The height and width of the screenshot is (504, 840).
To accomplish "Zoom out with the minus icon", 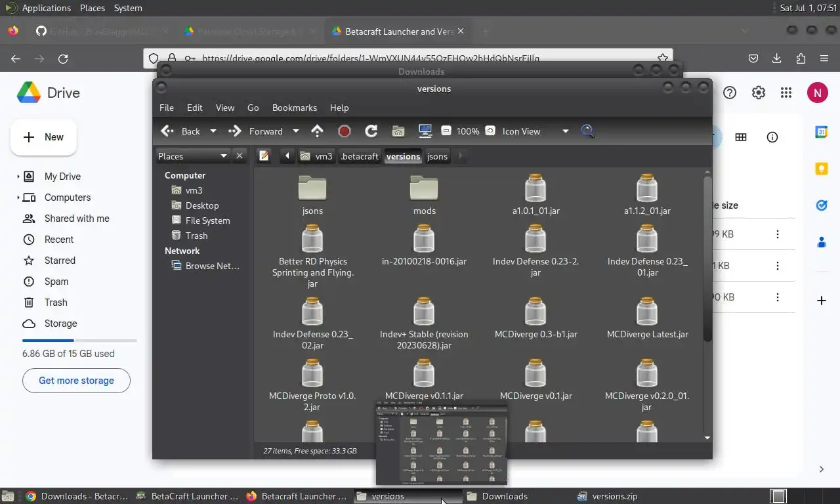I will tap(446, 131).
